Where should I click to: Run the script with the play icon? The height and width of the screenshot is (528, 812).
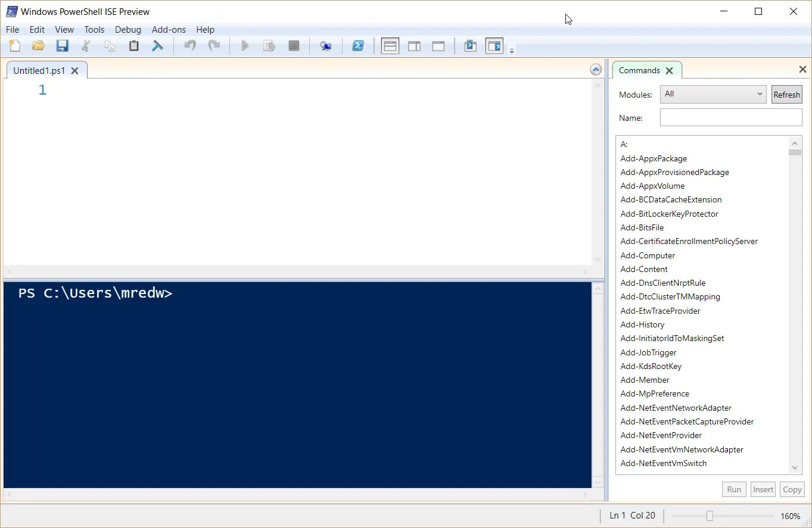click(x=245, y=46)
